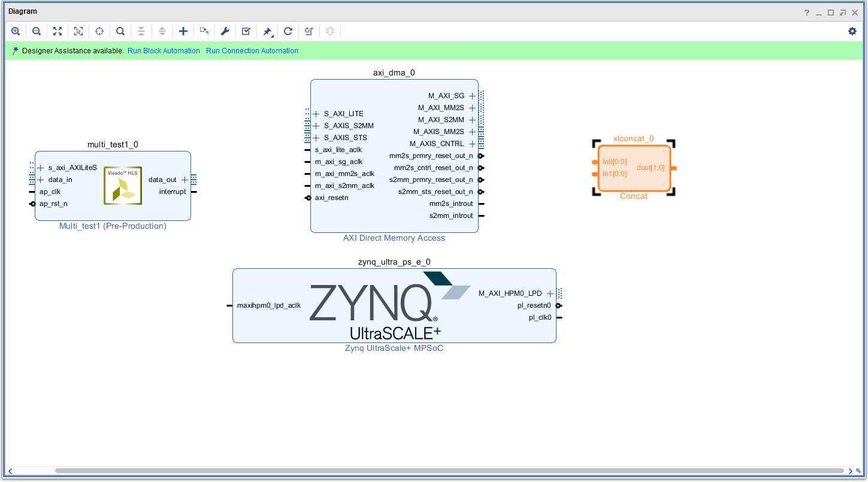This screenshot has height=482, width=868.
Task: Select the multi_test1_0 block name
Action: coord(113,144)
